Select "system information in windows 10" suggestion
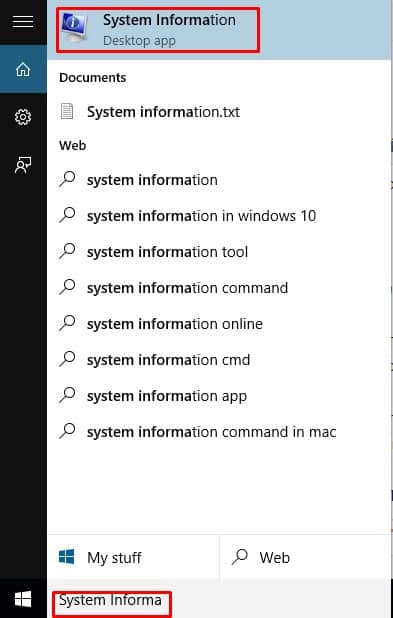 pyautogui.click(x=219, y=216)
